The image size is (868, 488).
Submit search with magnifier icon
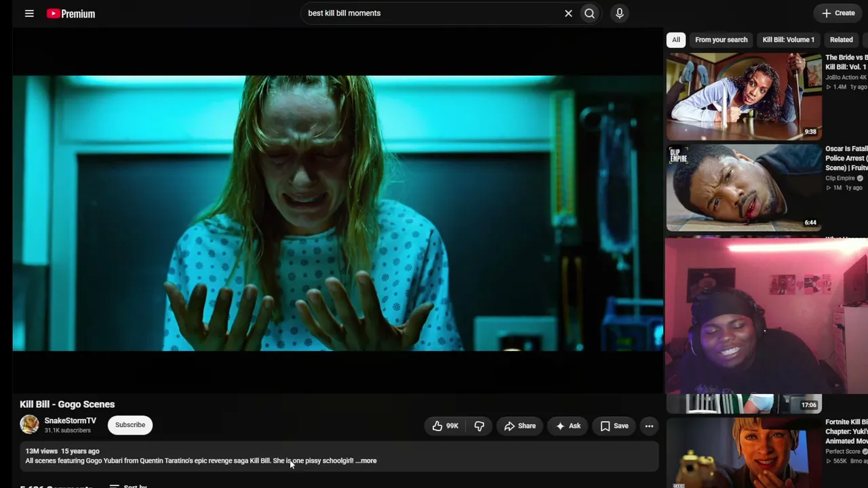point(590,14)
